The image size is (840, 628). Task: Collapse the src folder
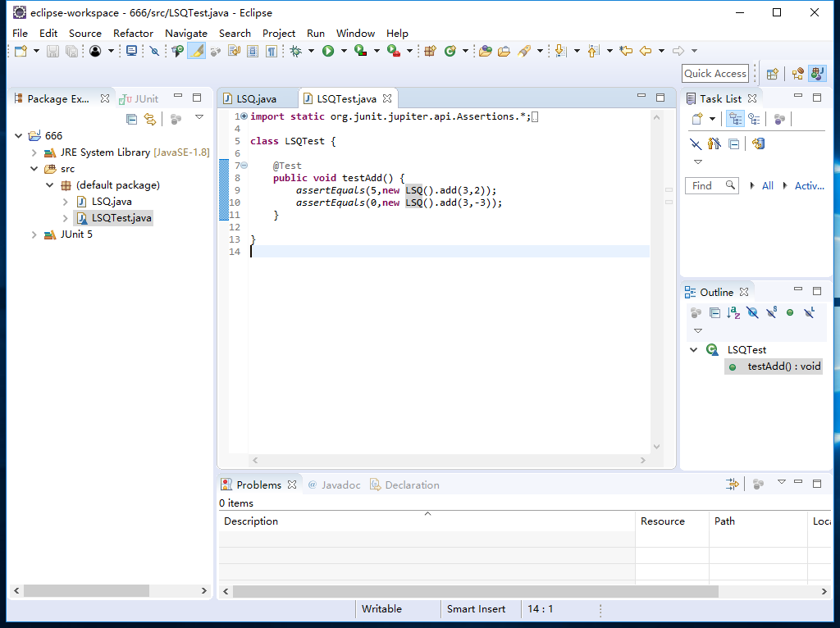[x=34, y=169]
